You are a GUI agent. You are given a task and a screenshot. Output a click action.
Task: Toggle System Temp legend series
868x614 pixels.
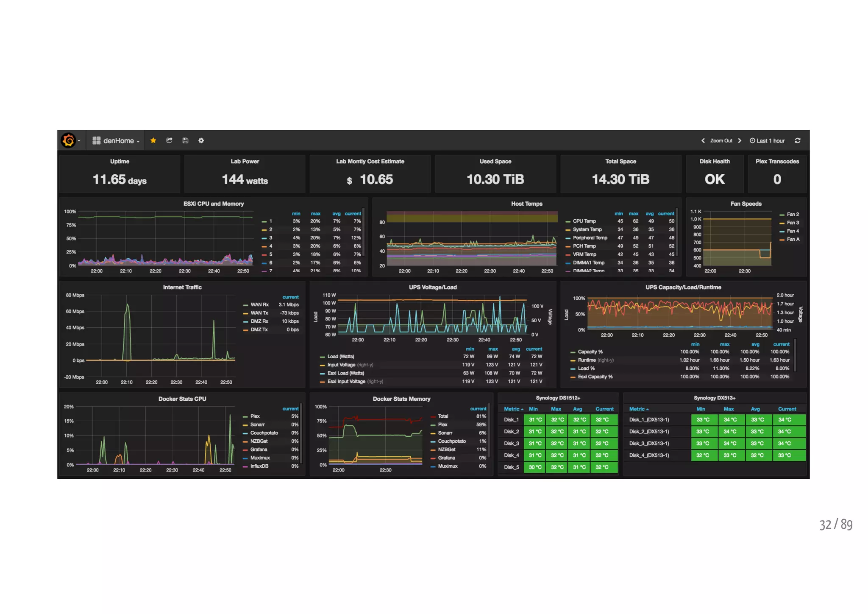[x=587, y=229]
